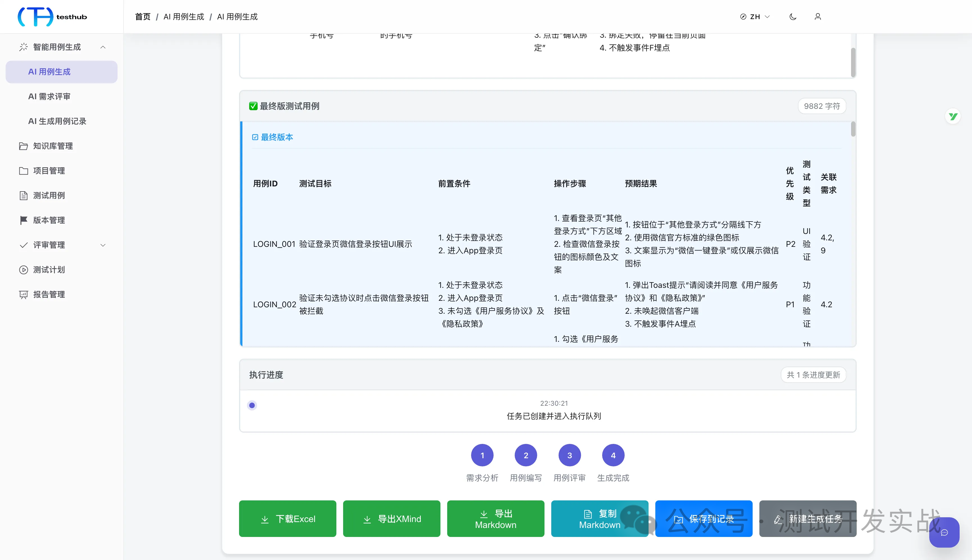Viewport: 972px width, 560px height.
Task: Open 知识库管理 in the sidebar
Action: click(x=62, y=146)
